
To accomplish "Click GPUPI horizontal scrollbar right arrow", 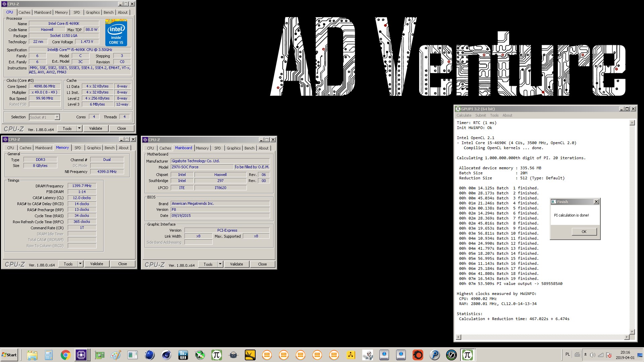I will (627, 337).
